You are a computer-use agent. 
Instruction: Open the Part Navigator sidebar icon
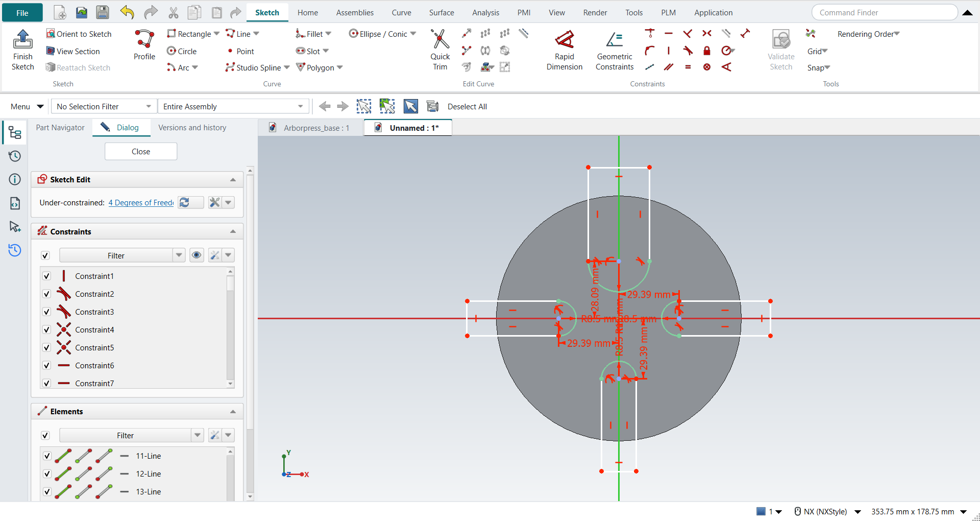click(x=15, y=133)
